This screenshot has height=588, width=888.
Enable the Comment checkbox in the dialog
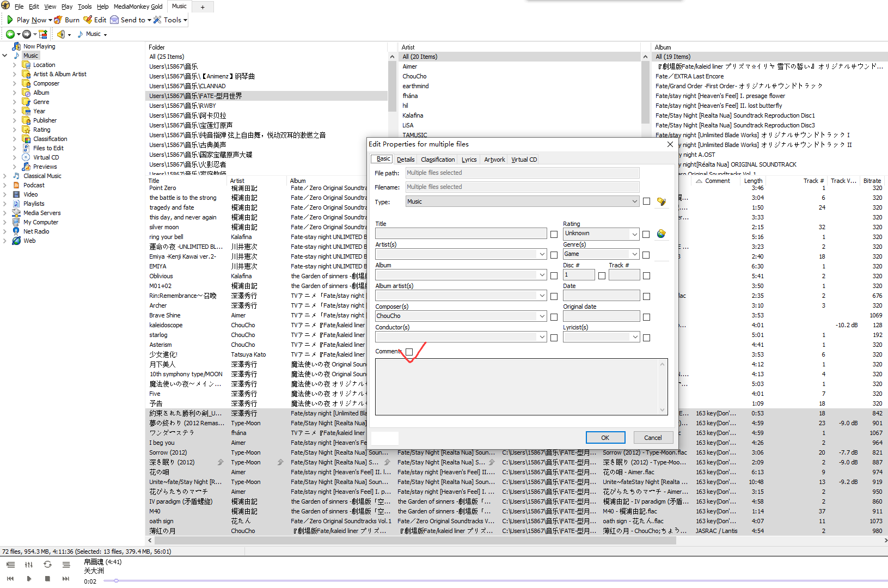tap(409, 352)
